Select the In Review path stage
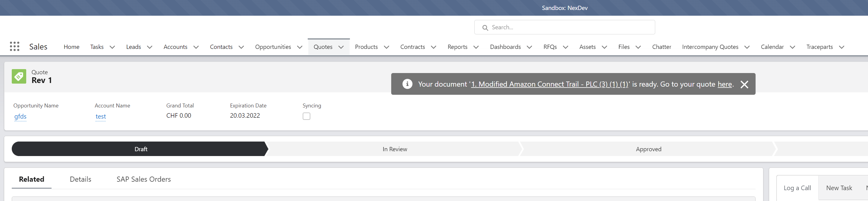 point(395,149)
